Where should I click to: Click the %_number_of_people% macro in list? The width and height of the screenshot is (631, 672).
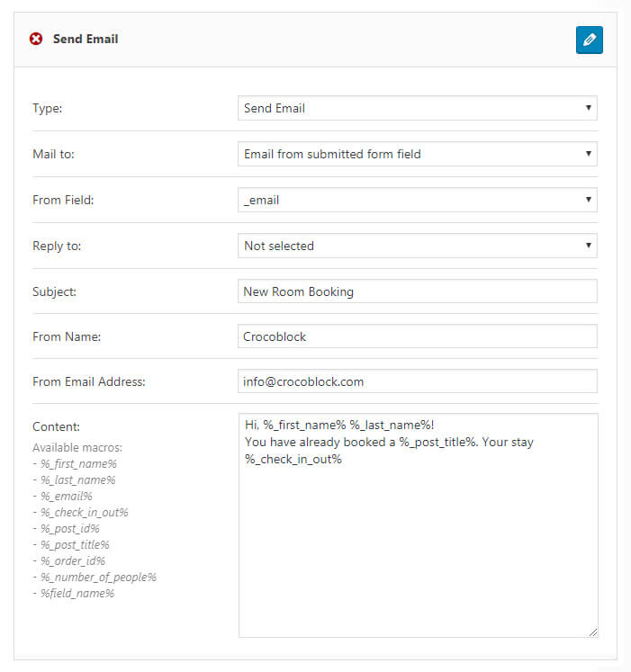tap(98, 578)
